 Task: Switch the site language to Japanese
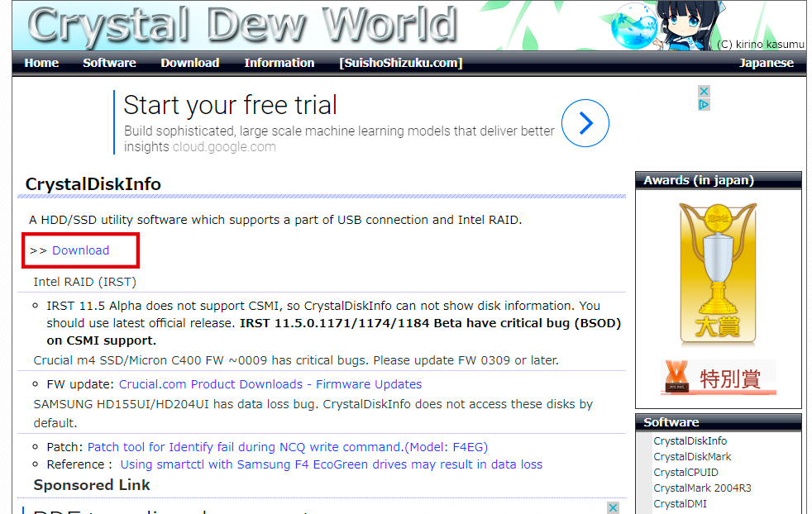pos(766,63)
